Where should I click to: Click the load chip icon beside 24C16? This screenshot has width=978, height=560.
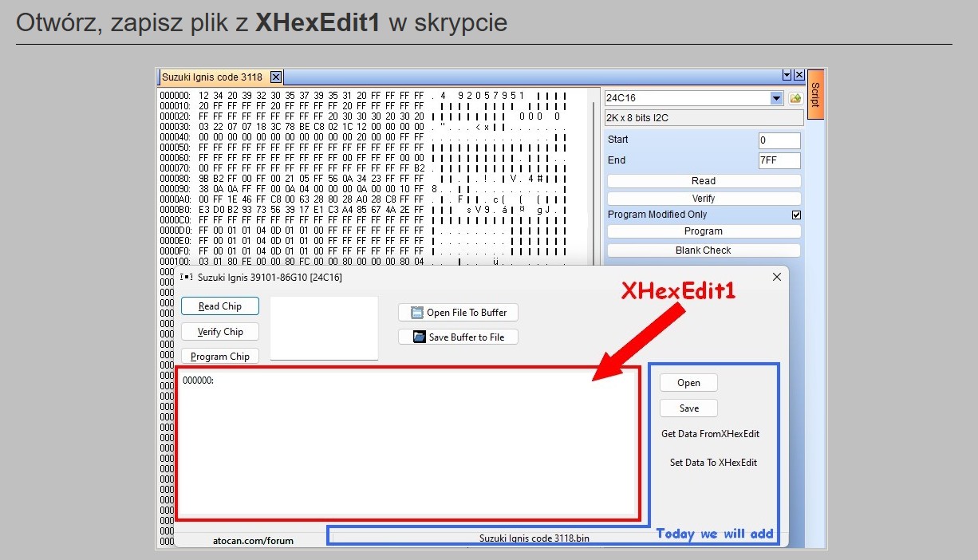(x=795, y=98)
